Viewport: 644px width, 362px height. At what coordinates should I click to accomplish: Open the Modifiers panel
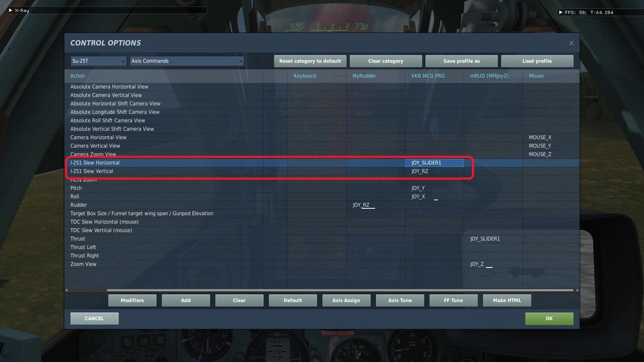132,300
